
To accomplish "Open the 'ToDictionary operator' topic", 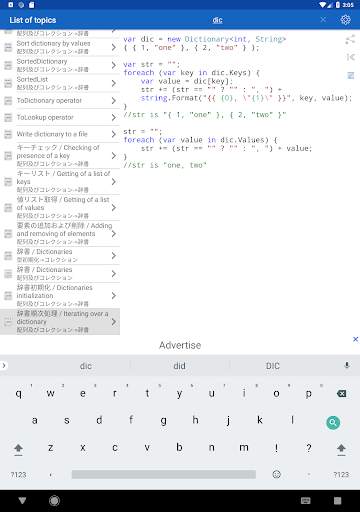I will pos(60,101).
